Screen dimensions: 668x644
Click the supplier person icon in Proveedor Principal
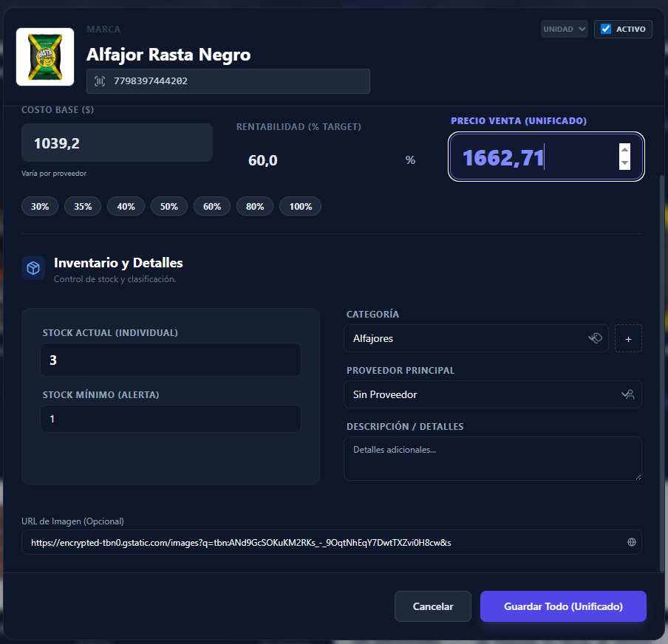[628, 394]
